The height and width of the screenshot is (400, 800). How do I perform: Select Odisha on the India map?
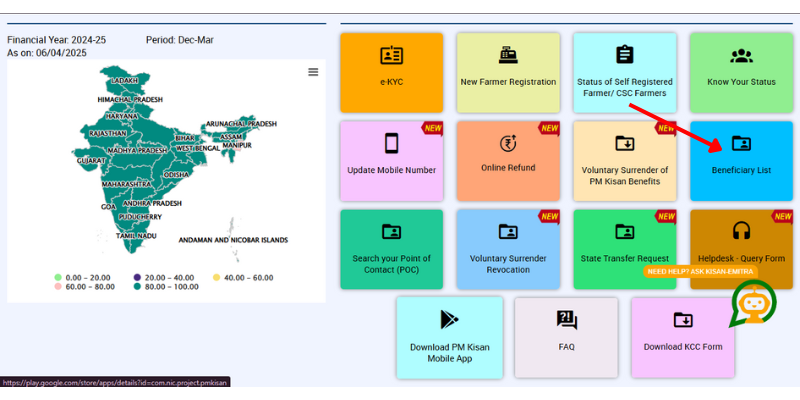[176, 174]
